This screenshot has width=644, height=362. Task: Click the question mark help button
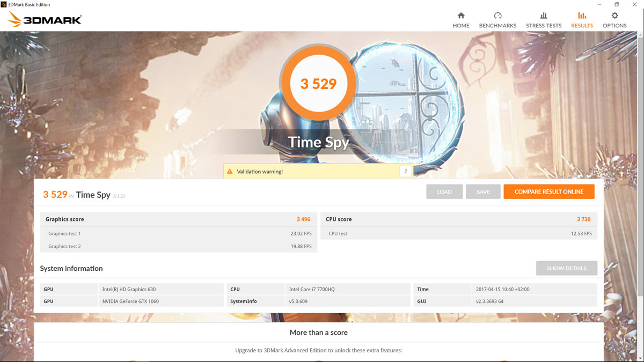click(x=406, y=171)
